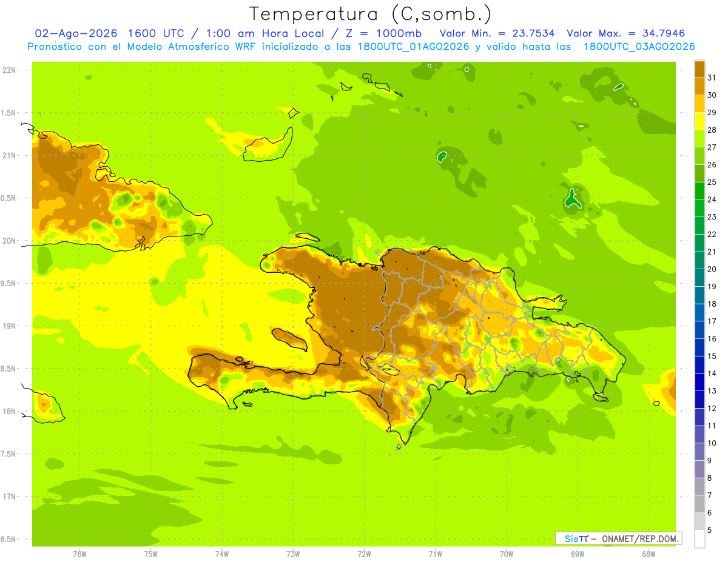This screenshot has height=562, width=728.
Task: Click the "72W" longitude label
Action: [x=364, y=554]
